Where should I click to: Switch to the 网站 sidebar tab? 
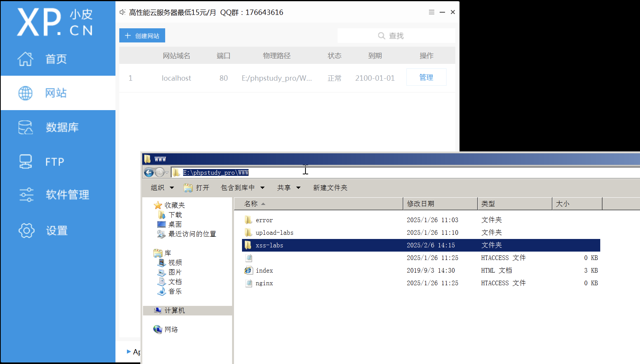click(x=56, y=93)
